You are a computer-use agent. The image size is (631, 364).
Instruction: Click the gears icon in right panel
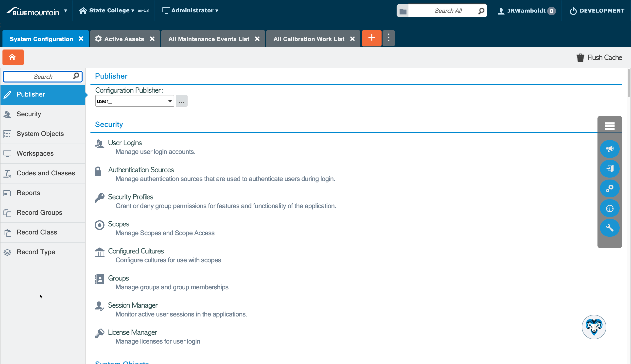click(610, 188)
